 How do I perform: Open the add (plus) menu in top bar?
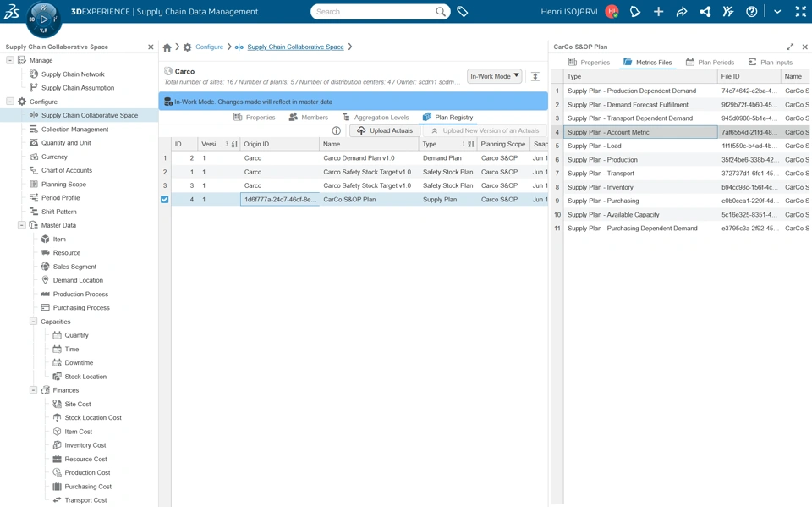click(x=658, y=11)
